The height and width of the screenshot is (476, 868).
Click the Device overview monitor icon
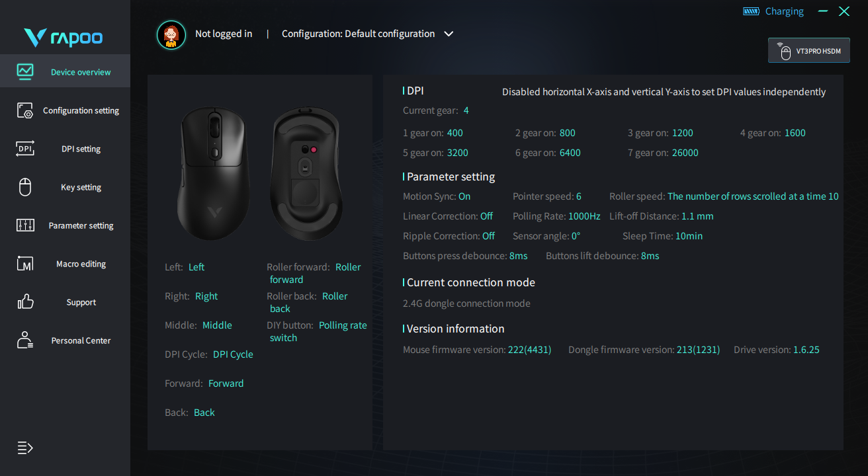25,71
